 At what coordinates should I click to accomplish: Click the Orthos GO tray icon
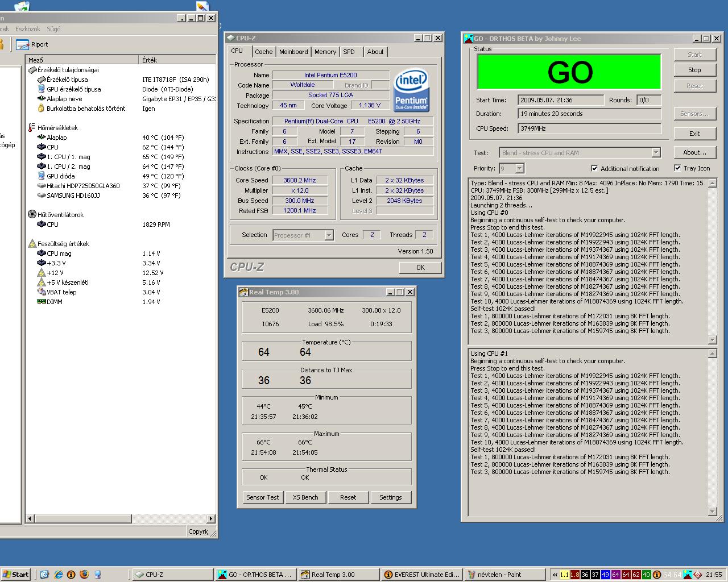688,575
